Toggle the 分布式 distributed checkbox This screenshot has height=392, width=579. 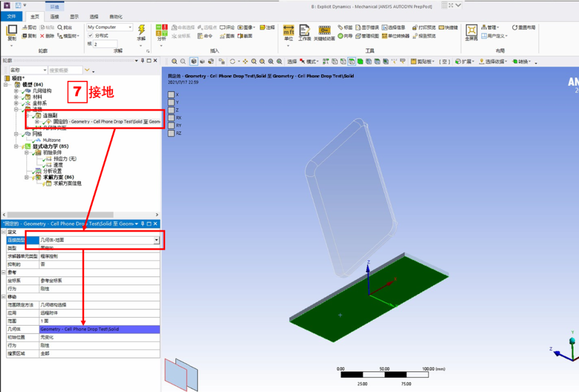pyautogui.click(x=91, y=35)
